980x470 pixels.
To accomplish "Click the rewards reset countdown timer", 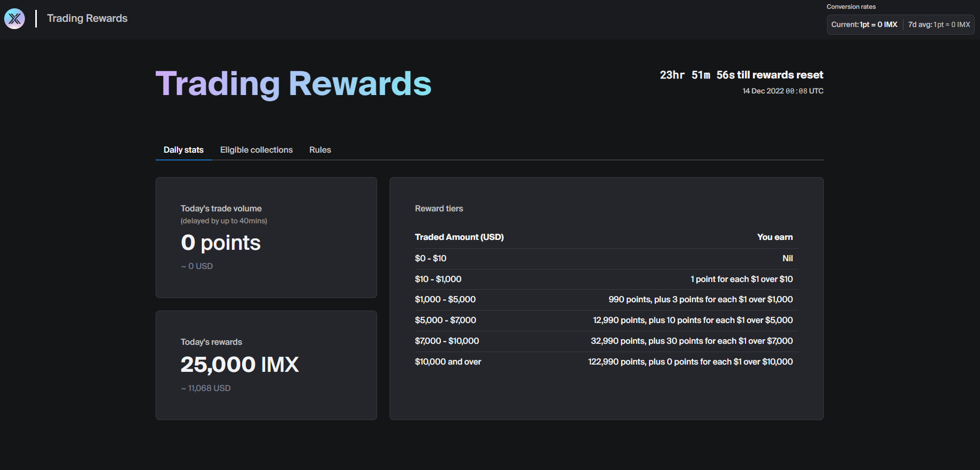I will pyautogui.click(x=740, y=74).
